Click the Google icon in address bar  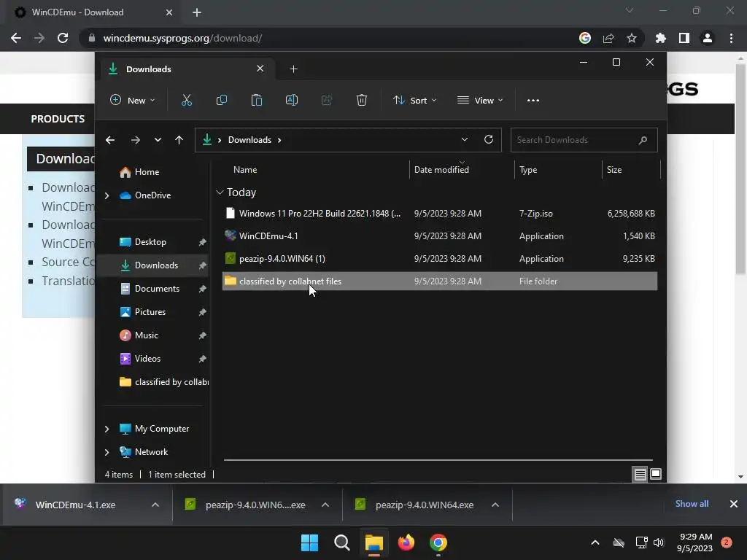coord(584,38)
